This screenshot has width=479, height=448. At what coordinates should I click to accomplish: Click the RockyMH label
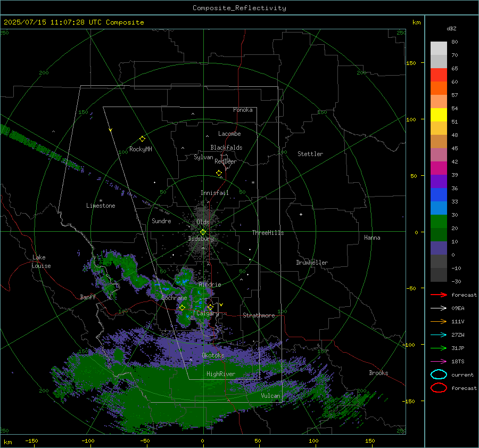[x=141, y=149]
